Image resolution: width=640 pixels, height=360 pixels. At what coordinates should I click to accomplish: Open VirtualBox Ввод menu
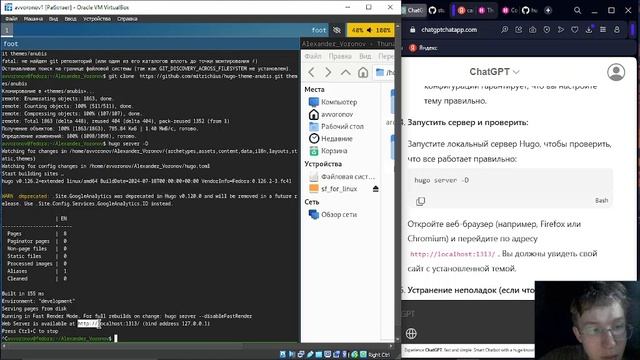pyautogui.click(x=70, y=19)
